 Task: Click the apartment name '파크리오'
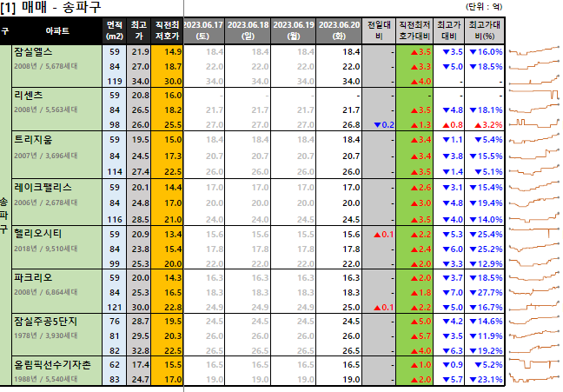coord(33,277)
